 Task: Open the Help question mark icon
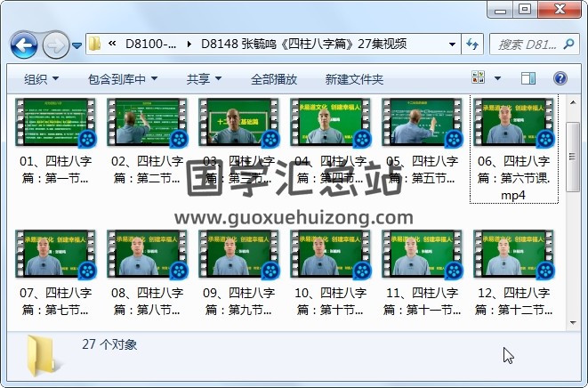[560, 79]
